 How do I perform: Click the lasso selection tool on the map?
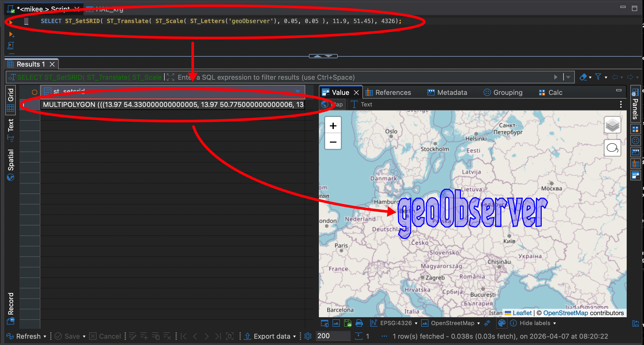point(612,148)
